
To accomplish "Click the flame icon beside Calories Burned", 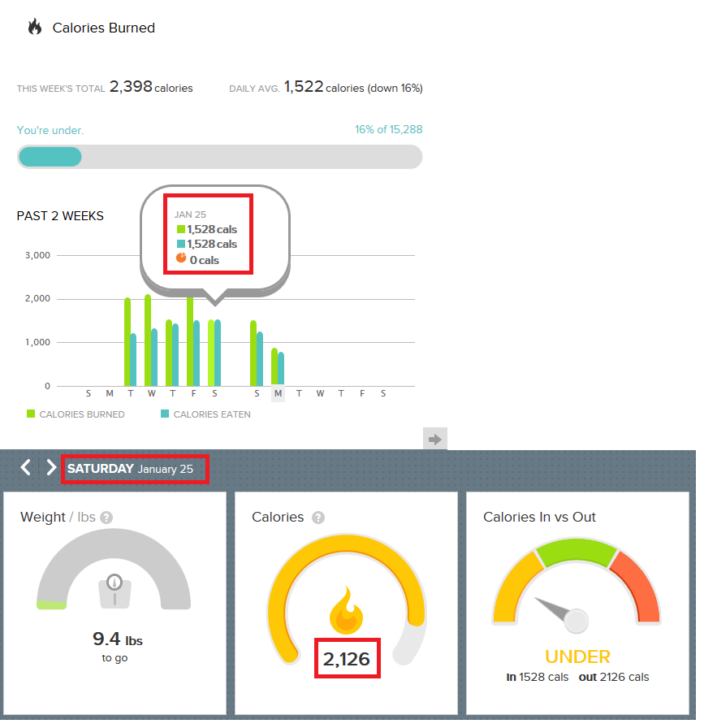I will [35, 27].
